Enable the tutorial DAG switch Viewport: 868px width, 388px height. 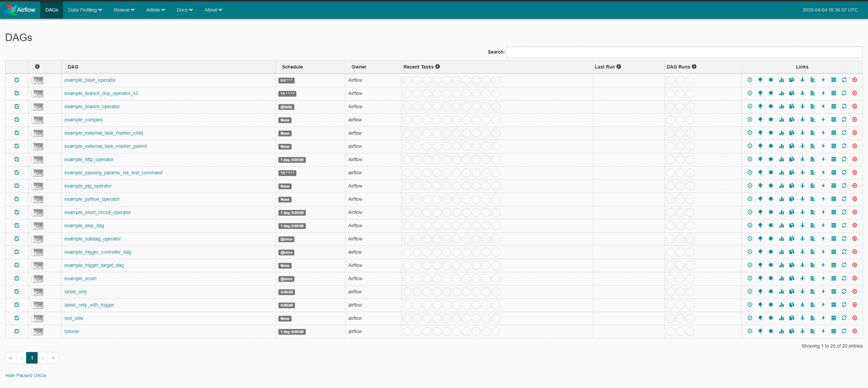(38, 332)
